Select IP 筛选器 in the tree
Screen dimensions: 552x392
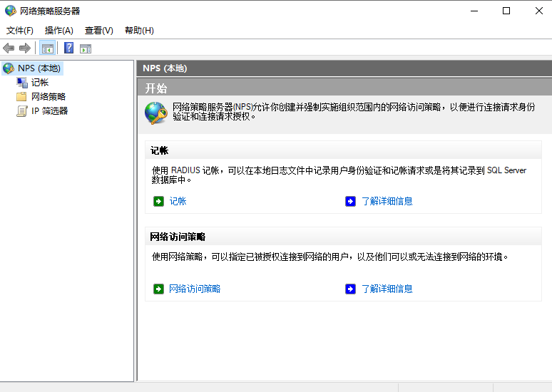click(x=49, y=110)
